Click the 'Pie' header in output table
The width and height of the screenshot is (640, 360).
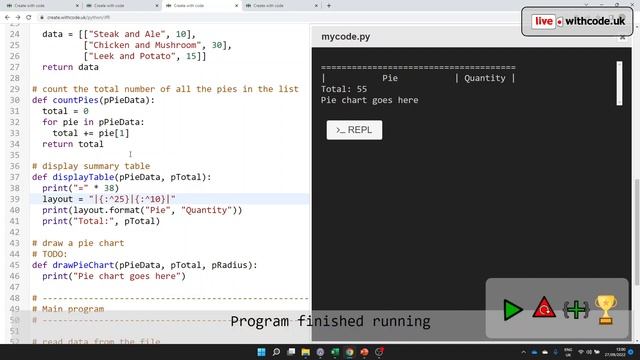pyautogui.click(x=390, y=78)
